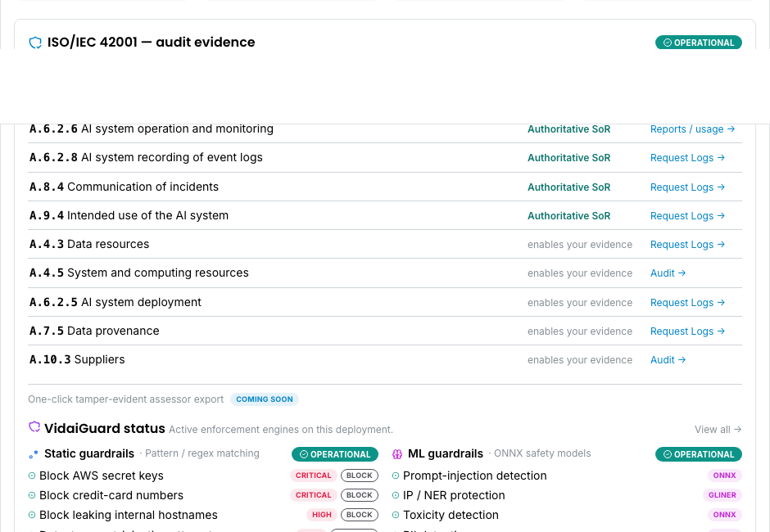The width and height of the screenshot is (770, 532).
Task: Click the VidaiGuard status heading
Action: point(105,428)
